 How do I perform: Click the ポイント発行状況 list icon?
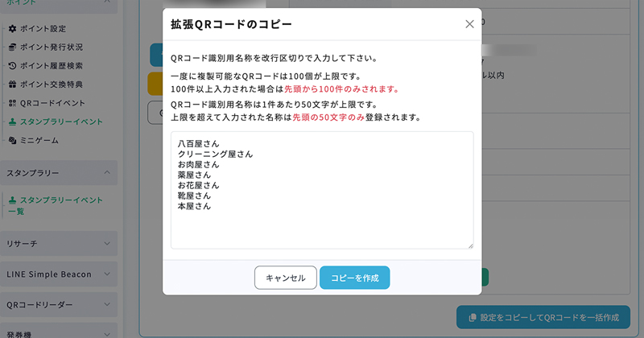tap(12, 47)
